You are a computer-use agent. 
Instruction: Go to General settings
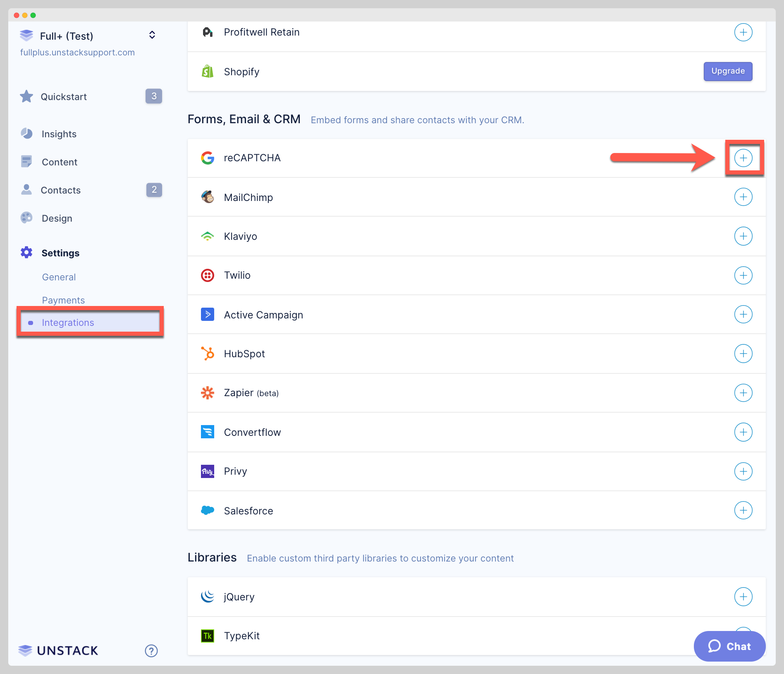59,277
